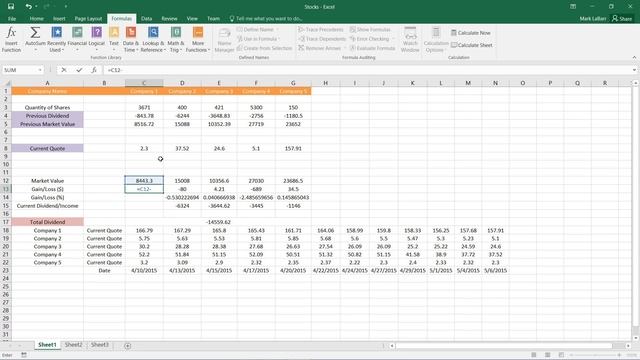Click row header 17

[6, 222]
